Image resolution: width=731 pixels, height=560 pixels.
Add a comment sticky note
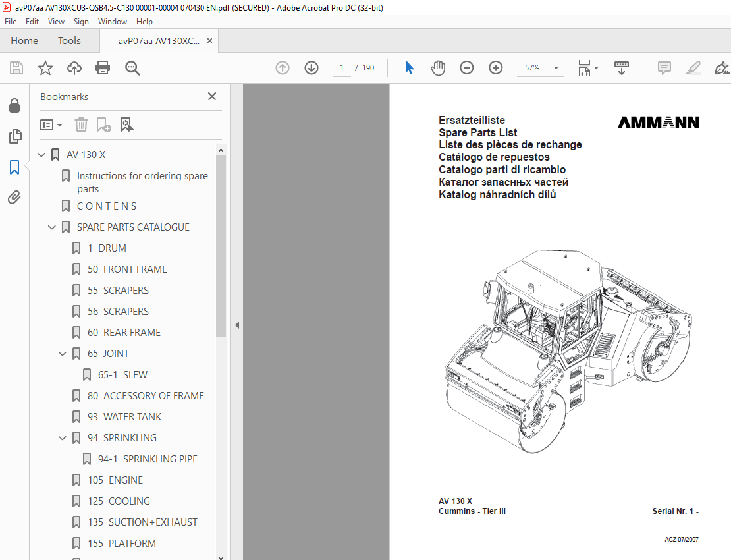tap(664, 68)
